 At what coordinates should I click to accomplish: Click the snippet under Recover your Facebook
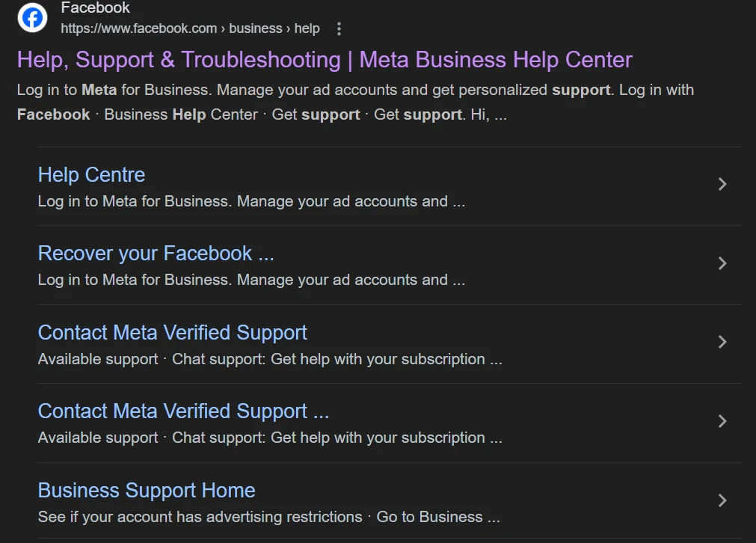click(x=252, y=280)
